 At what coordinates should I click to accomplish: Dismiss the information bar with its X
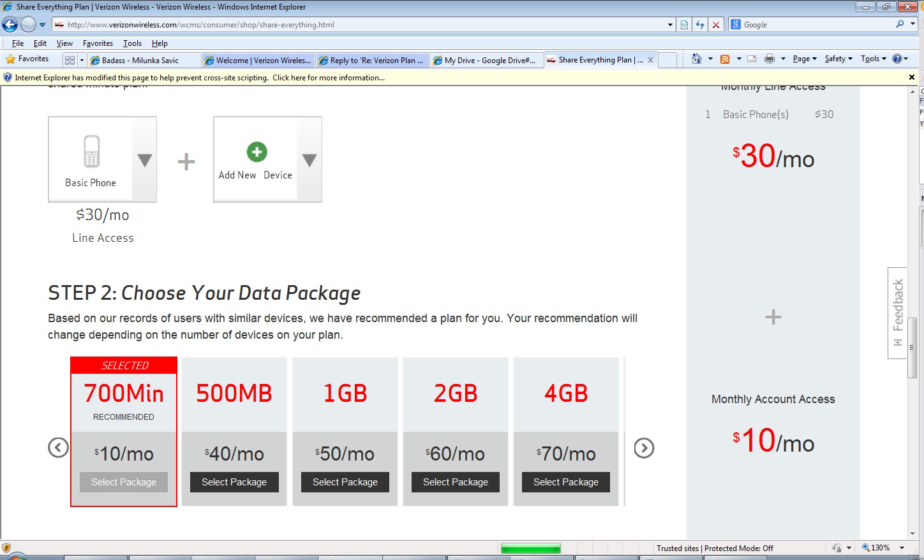[x=912, y=77]
